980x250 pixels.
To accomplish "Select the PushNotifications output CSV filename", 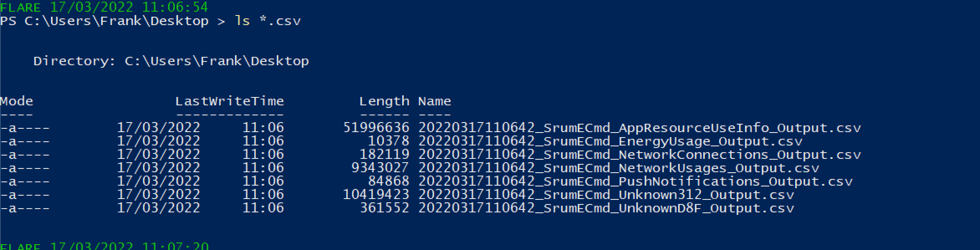I will pyautogui.click(x=635, y=181).
